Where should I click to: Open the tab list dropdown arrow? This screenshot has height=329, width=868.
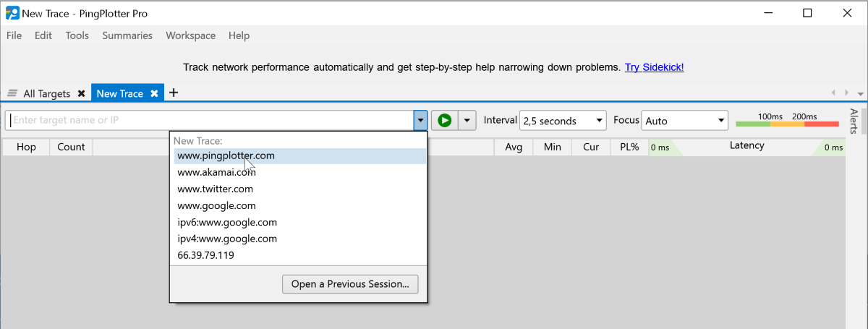tap(860, 94)
